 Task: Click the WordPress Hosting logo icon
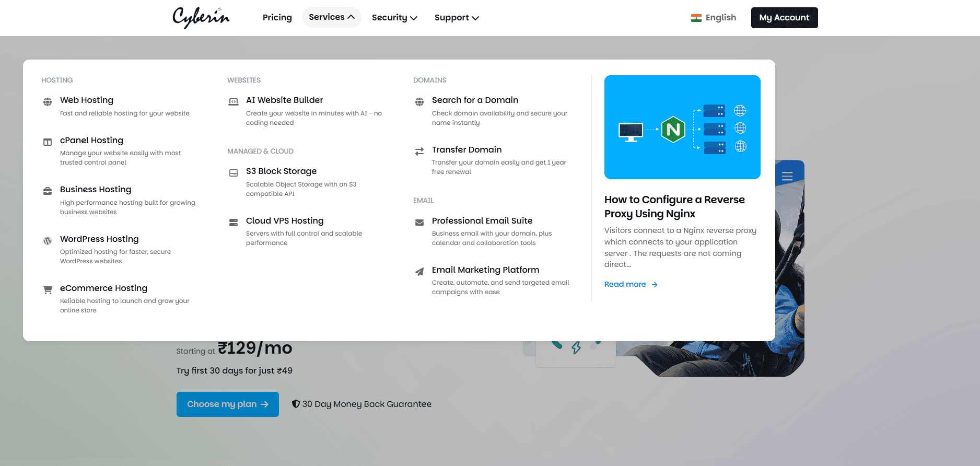48,241
